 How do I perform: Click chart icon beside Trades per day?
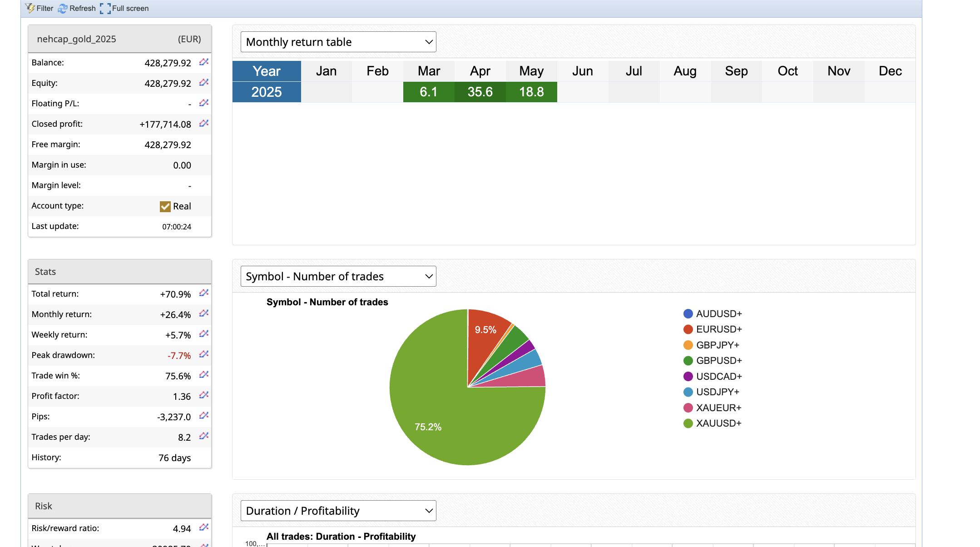coord(204,436)
